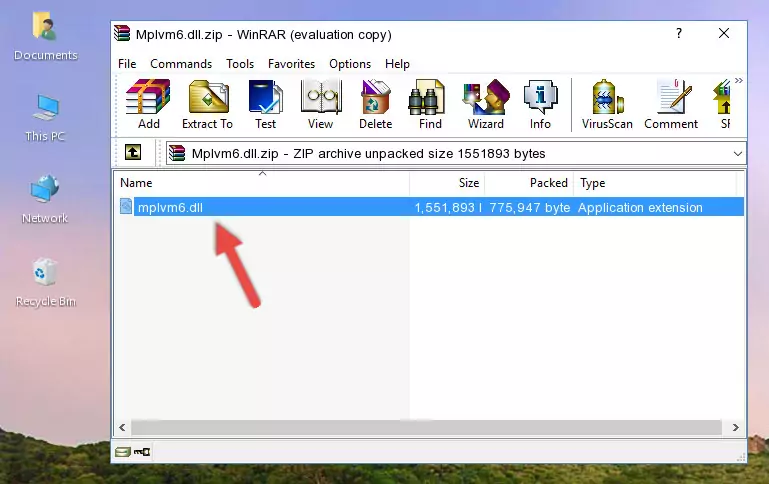
Task: Show archive Info
Action: click(x=540, y=104)
